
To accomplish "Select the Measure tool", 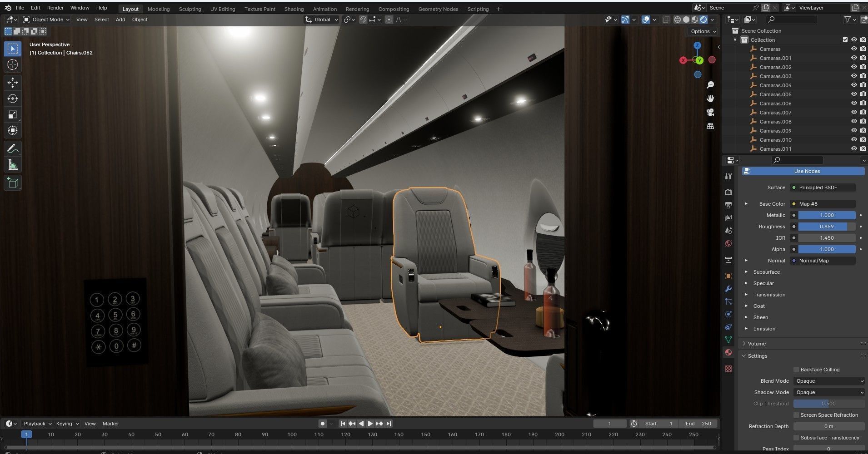I will pyautogui.click(x=13, y=165).
